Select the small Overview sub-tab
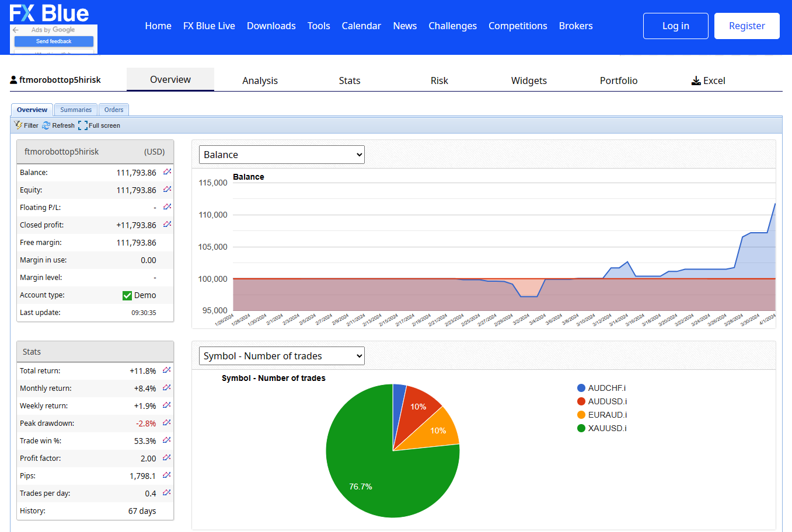The height and width of the screenshot is (532, 792). tap(32, 110)
